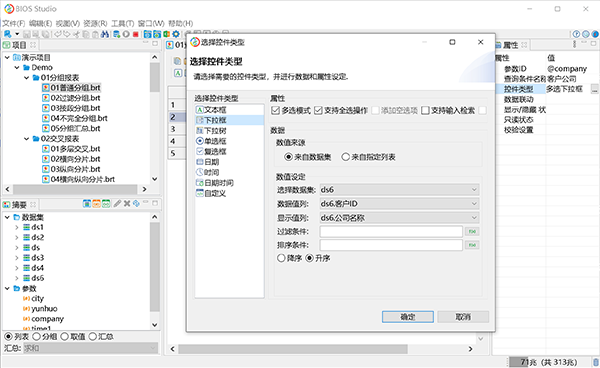600x368 pixels.
Task: Open the 显示值列 dropdown
Action: [x=399, y=218]
